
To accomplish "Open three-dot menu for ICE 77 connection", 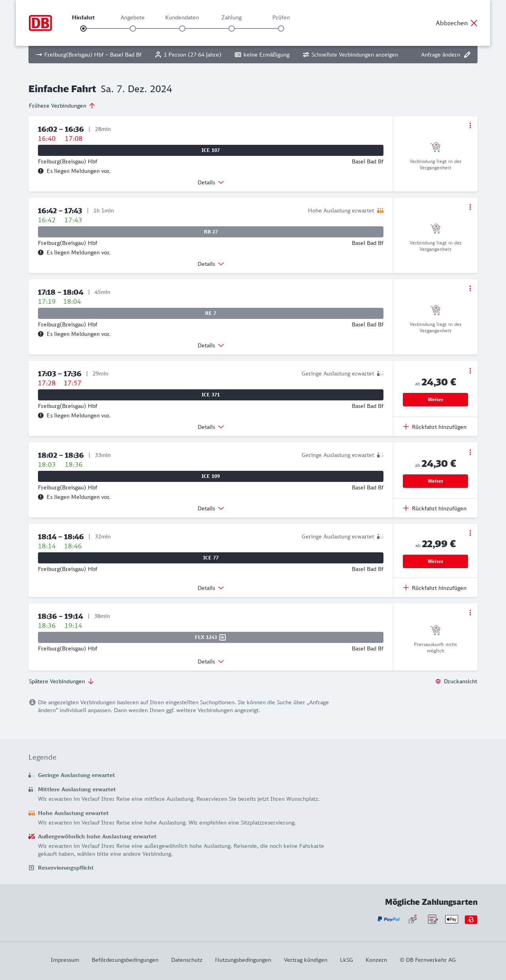I will point(470,533).
